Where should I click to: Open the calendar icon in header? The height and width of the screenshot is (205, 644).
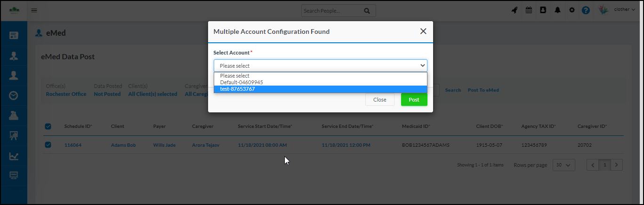529,10
